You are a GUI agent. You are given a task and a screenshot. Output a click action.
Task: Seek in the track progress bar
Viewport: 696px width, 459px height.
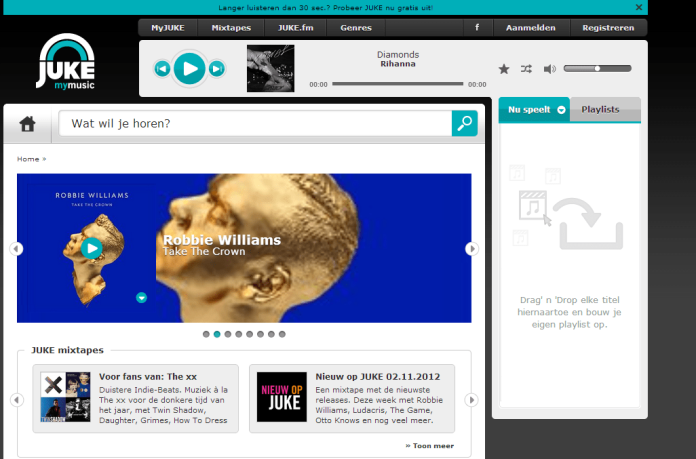397,83
